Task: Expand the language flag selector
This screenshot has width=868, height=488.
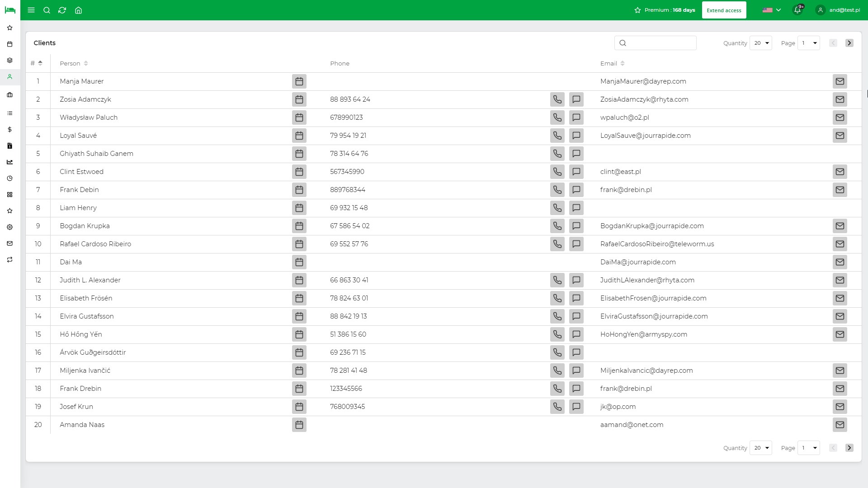Action: [x=771, y=10]
